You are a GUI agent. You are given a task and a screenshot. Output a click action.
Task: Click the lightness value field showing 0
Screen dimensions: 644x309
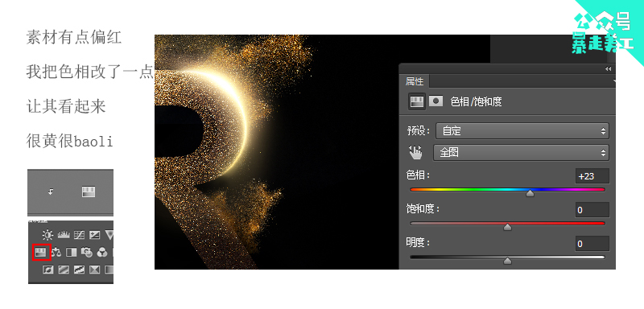pos(592,244)
